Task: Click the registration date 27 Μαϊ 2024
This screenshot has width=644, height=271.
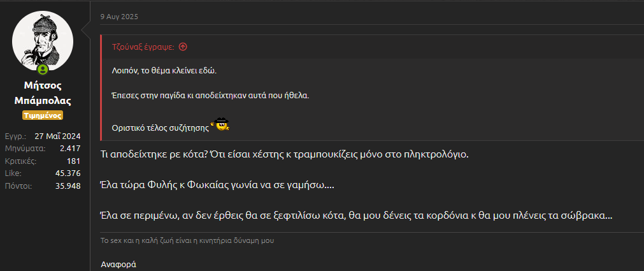Action: [x=57, y=136]
